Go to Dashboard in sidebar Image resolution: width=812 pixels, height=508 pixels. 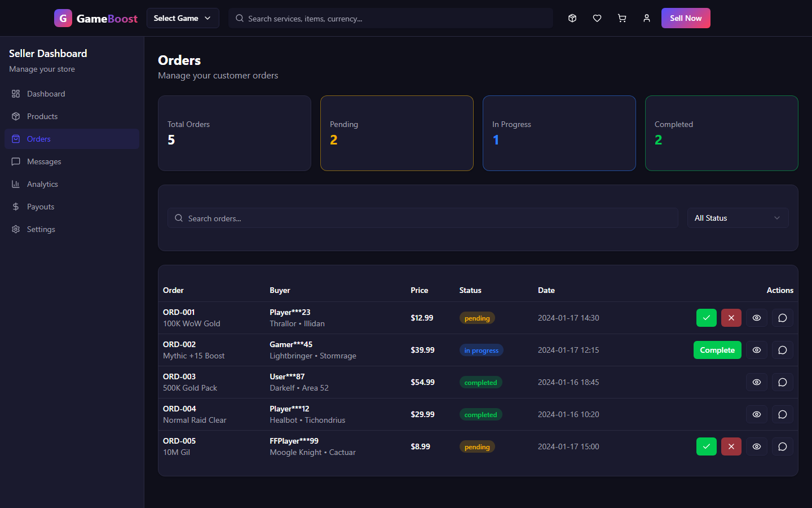(x=72, y=94)
